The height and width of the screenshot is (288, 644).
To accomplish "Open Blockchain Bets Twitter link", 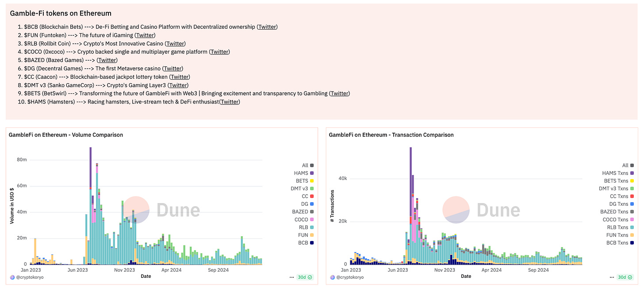I will click(x=267, y=27).
